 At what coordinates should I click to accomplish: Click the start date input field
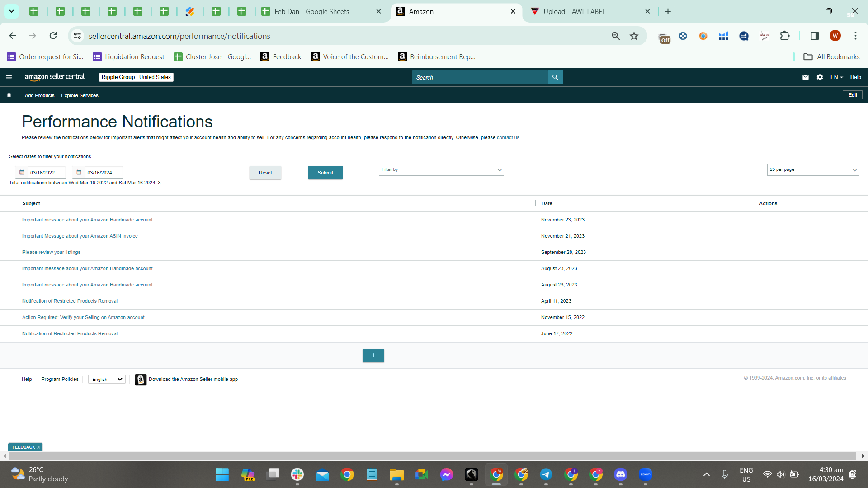pyautogui.click(x=47, y=173)
